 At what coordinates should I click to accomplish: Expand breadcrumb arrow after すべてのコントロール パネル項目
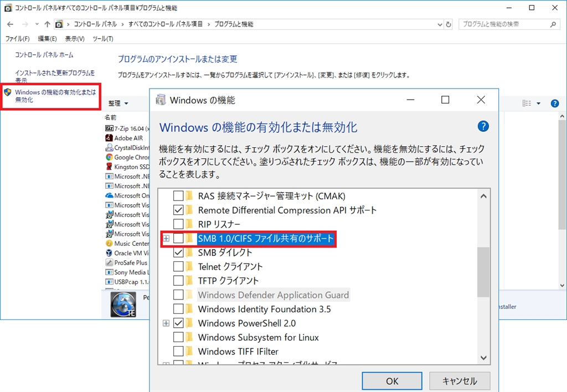coord(209,24)
